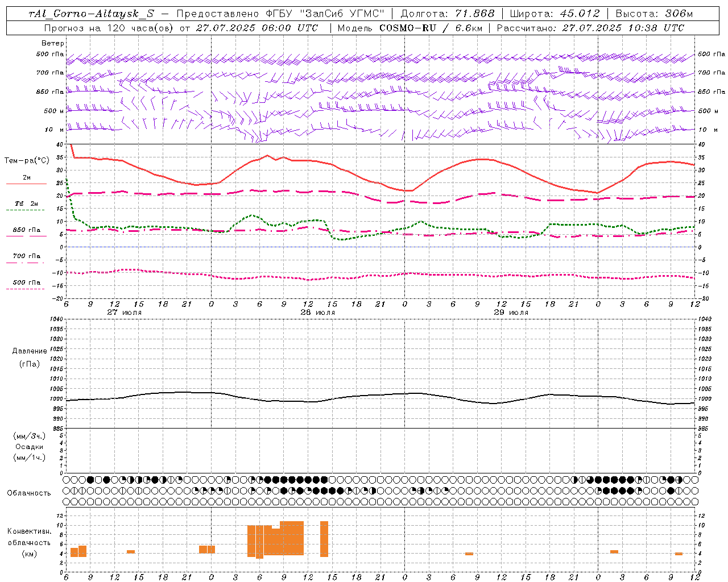Click the Долгота: 71.868 value
This screenshot has height=582, width=728.
pyautogui.click(x=448, y=14)
